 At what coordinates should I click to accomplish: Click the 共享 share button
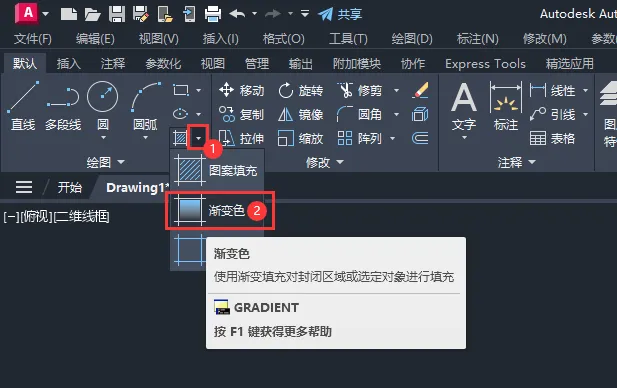(x=340, y=15)
